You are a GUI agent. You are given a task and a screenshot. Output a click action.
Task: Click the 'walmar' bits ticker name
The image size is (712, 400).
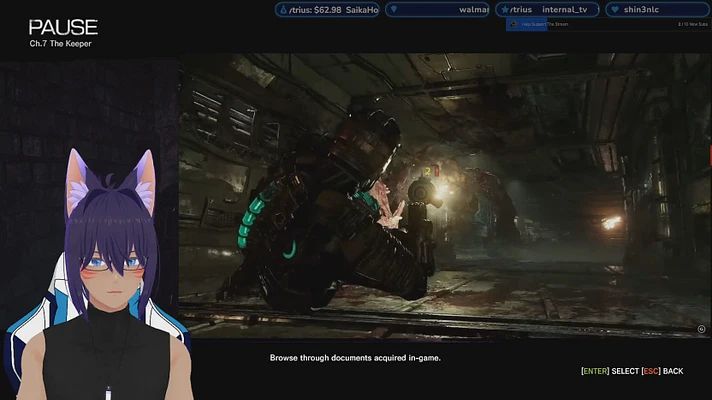click(x=474, y=10)
